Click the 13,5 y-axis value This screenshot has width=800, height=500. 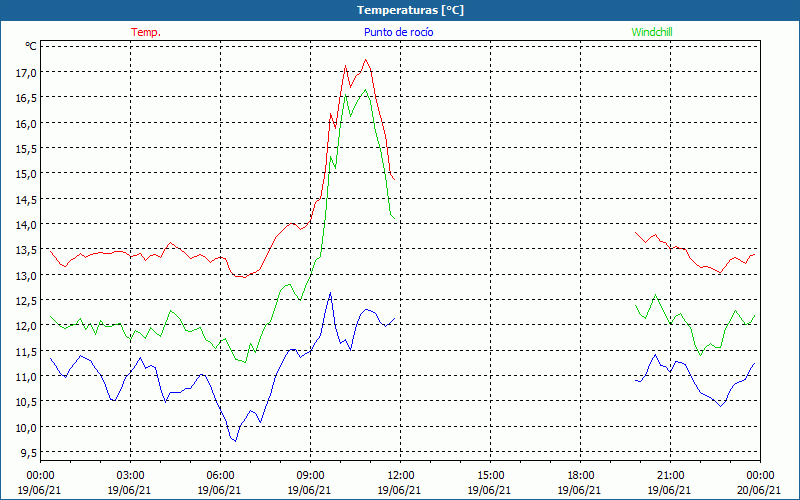point(26,250)
